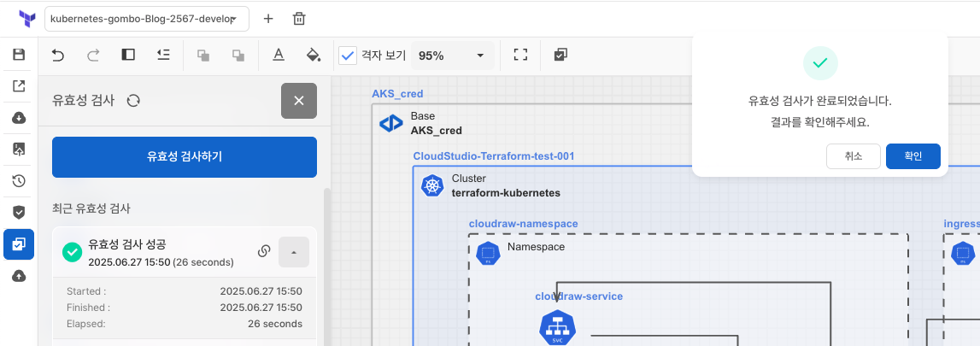Click the image upload sidebar icon
The height and width of the screenshot is (346, 980).
point(19,150)
